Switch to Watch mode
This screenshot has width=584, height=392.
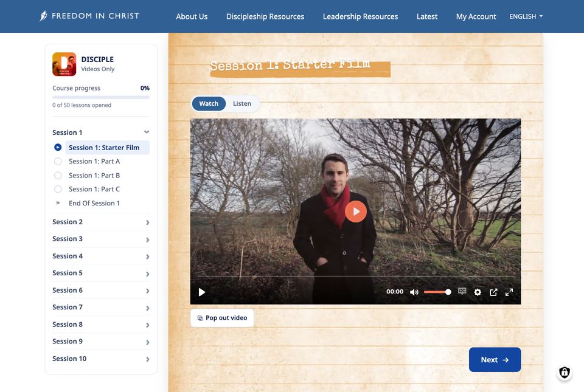click(209, 103)
